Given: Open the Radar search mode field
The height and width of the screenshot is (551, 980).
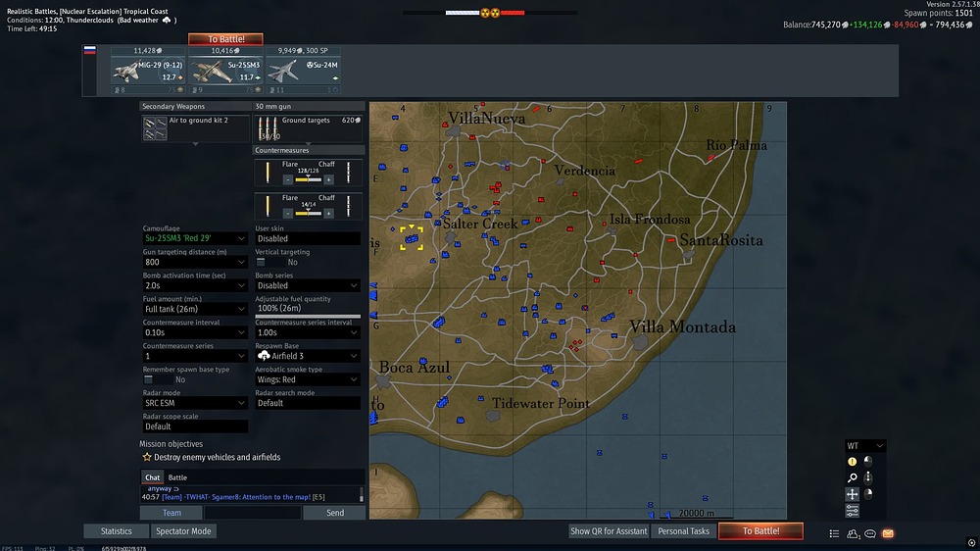Looking at the screenshot, I should click(x=308, y=403).
